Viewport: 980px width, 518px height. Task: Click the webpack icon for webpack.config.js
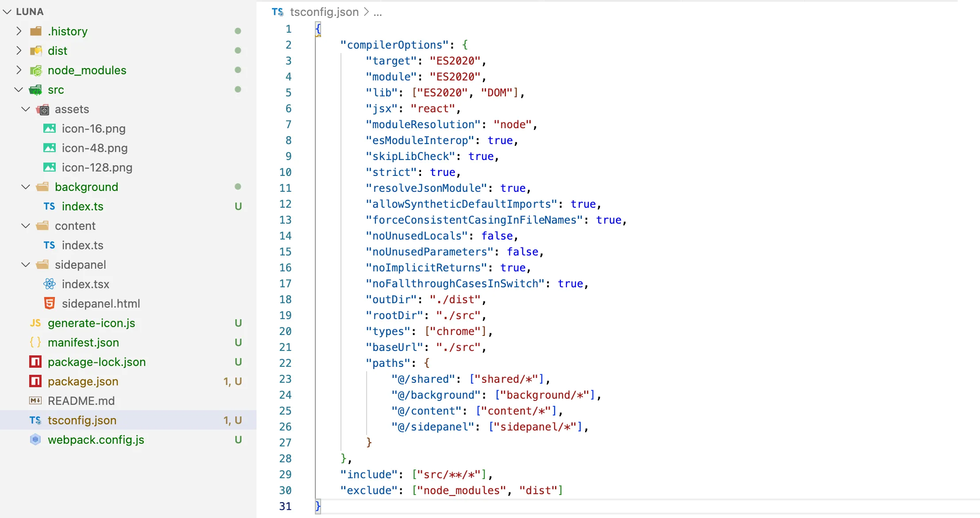35,439
